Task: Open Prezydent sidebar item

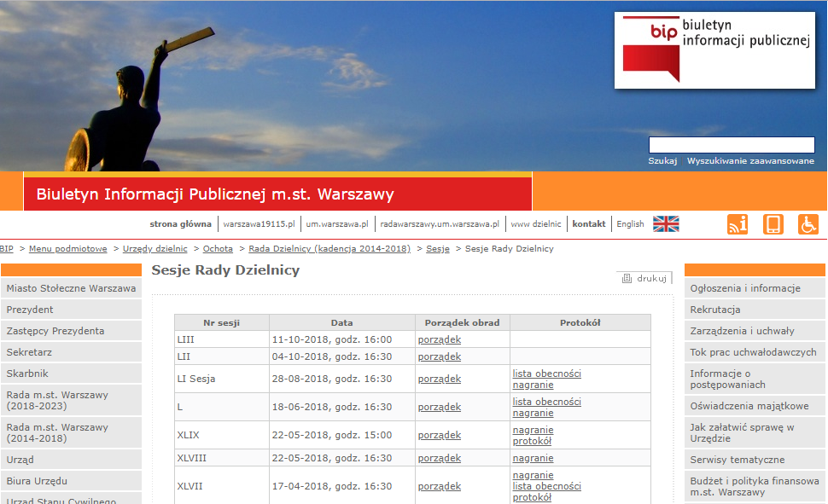Action: 72,310
